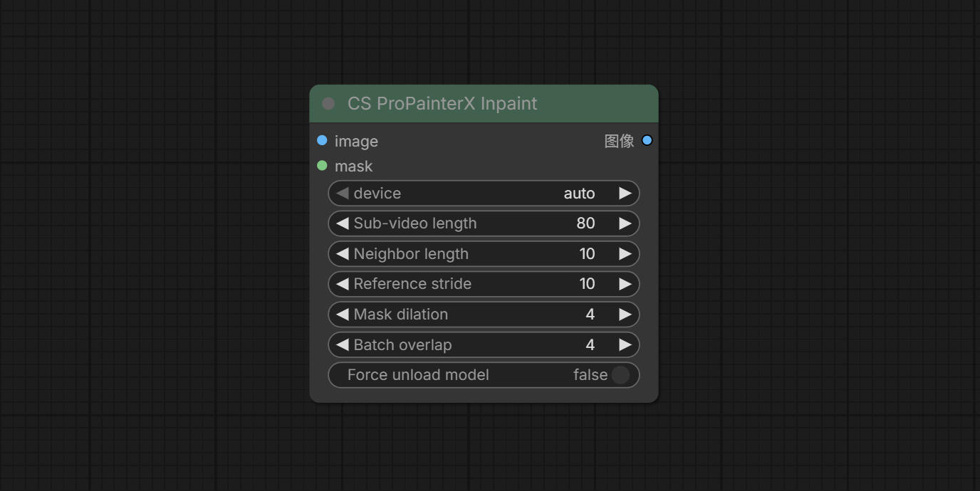Increase Sub-video length with right arrow

(625, 223)
